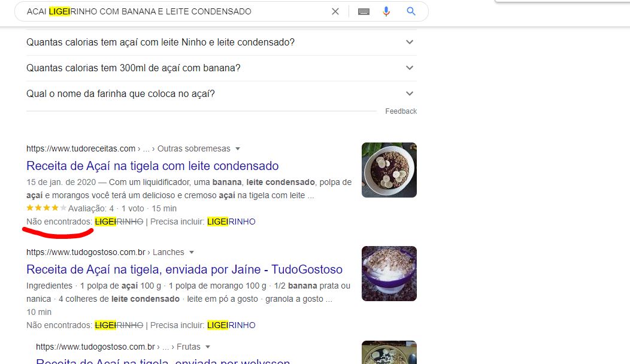This screenshot has width=630, height=364.
Task: Open options arrow beside tudogostoso Lanches URL
Action: [191, 253]
